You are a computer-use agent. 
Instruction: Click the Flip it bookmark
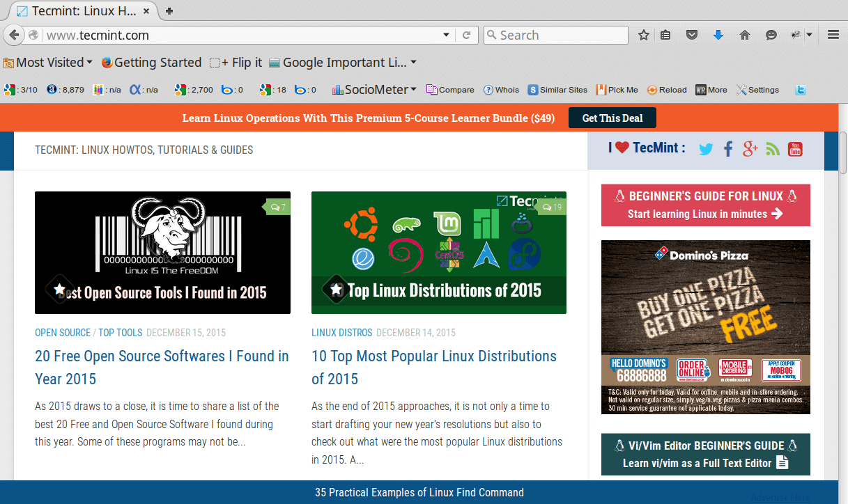pos(236,63)
